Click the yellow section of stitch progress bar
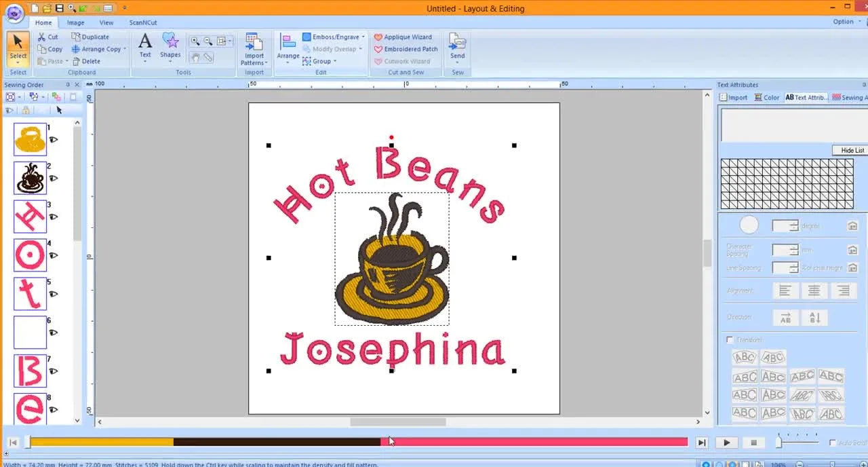This screenshot has height=467, width=868. pos(102,442)
